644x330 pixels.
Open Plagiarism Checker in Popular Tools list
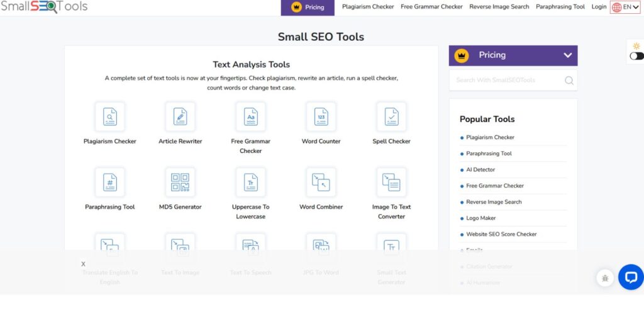point(490,137)
